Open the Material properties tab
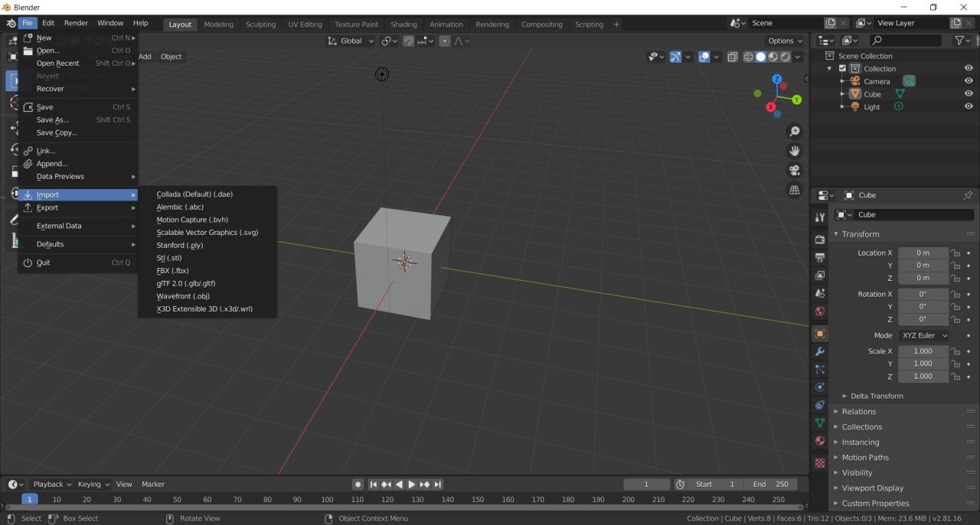Image resolution: width=980 pixels, height=525 pixels. tap(820, 441)
